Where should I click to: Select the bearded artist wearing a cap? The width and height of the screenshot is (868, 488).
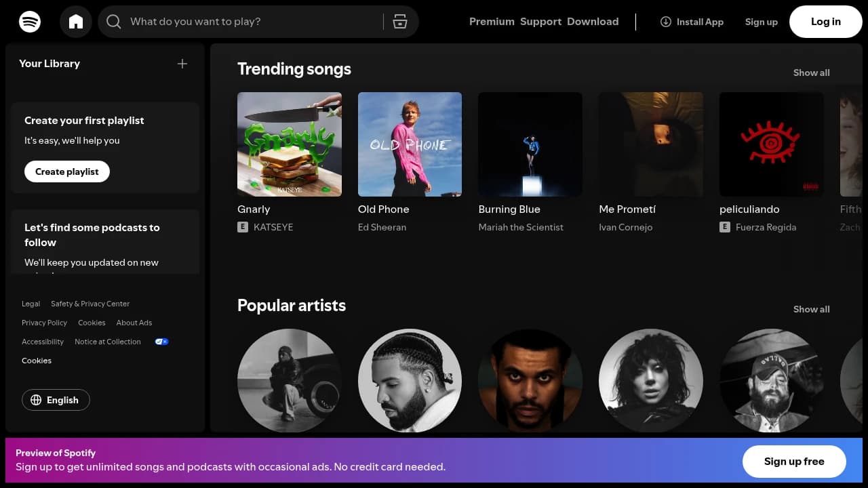[772, 380]
